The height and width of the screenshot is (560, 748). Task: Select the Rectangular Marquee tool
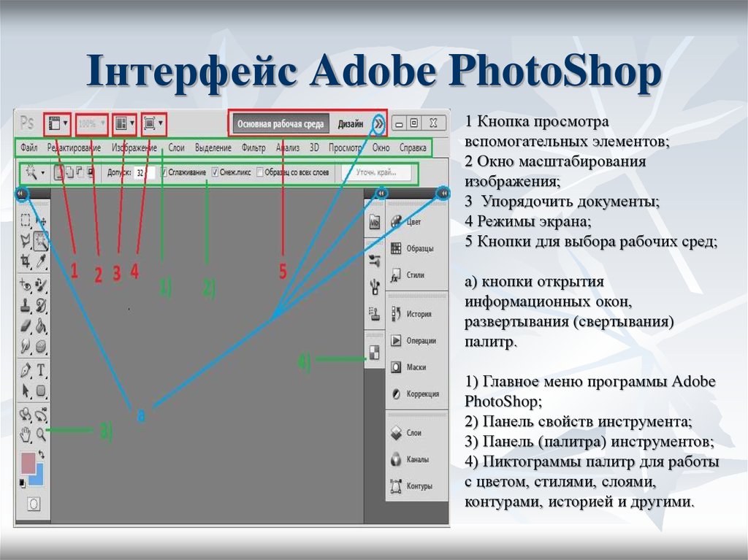tap(26, 220)
